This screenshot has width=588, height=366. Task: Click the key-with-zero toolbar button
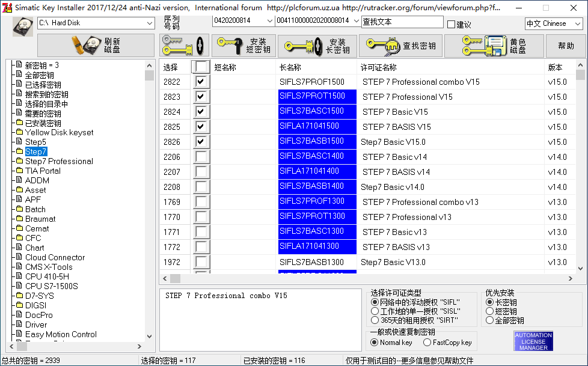(x=184, y=46)
